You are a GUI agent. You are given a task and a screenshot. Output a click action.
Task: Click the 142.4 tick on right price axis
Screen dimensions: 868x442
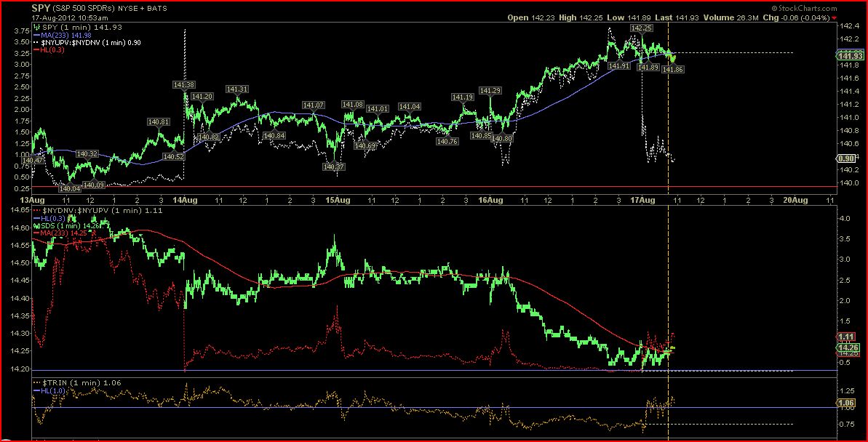coord(849,26)
